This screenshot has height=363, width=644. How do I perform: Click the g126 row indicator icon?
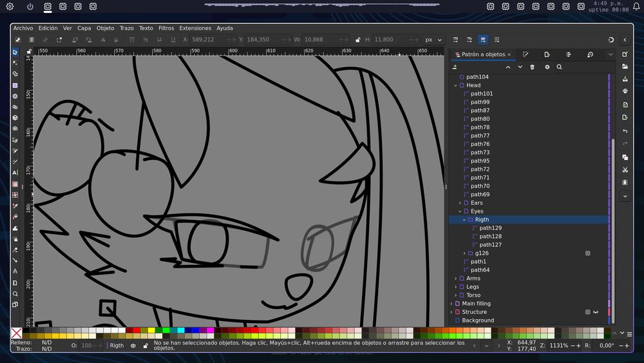click(588, 253)
